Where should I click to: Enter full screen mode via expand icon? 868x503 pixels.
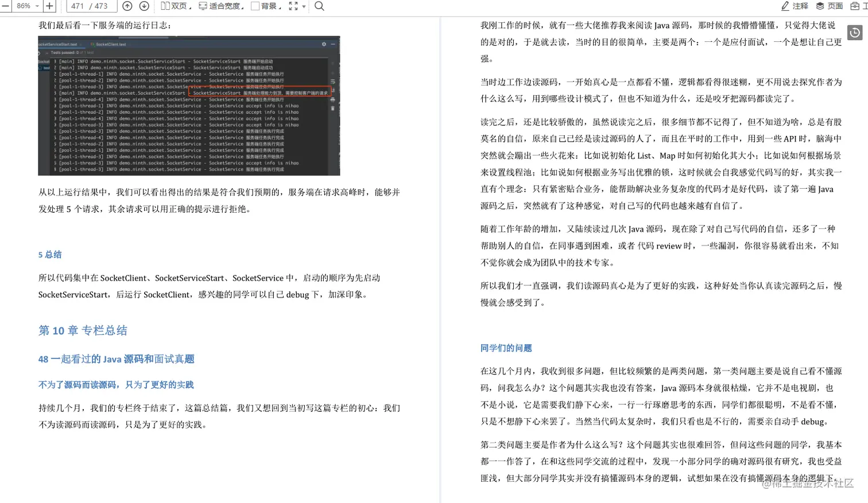(293, 6)
